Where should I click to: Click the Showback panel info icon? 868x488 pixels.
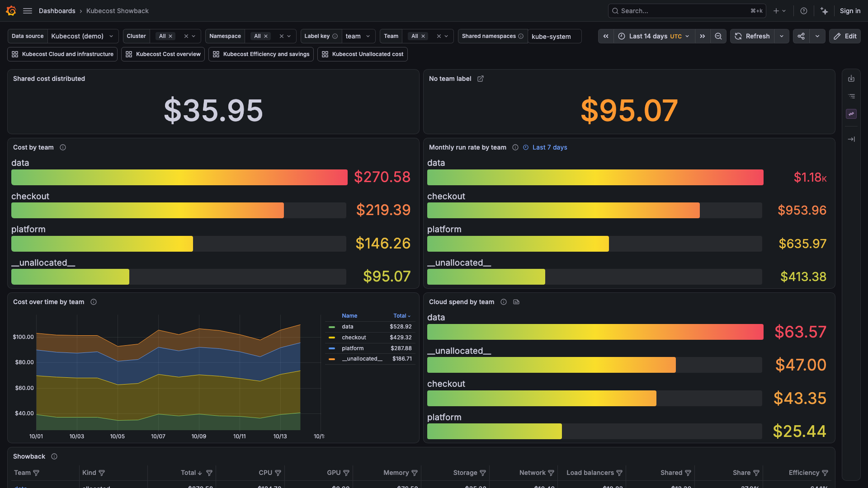(x=54, y=456)
